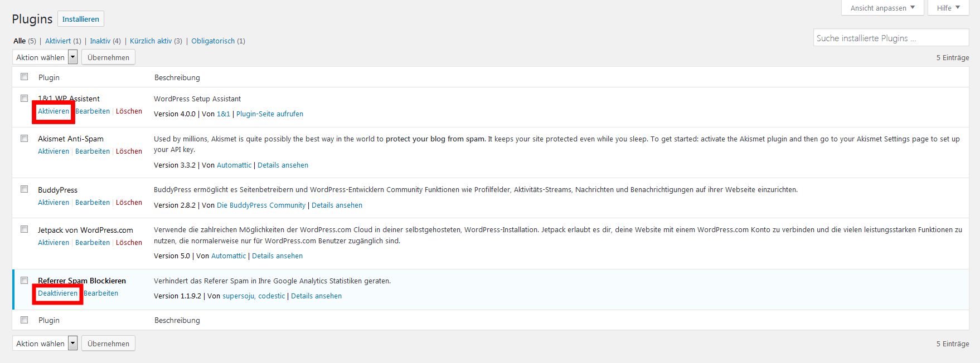Image resolution: width=980 pixels, height=363 pixels.
Task: View details for BuddyPress
Action: point(337,205)
